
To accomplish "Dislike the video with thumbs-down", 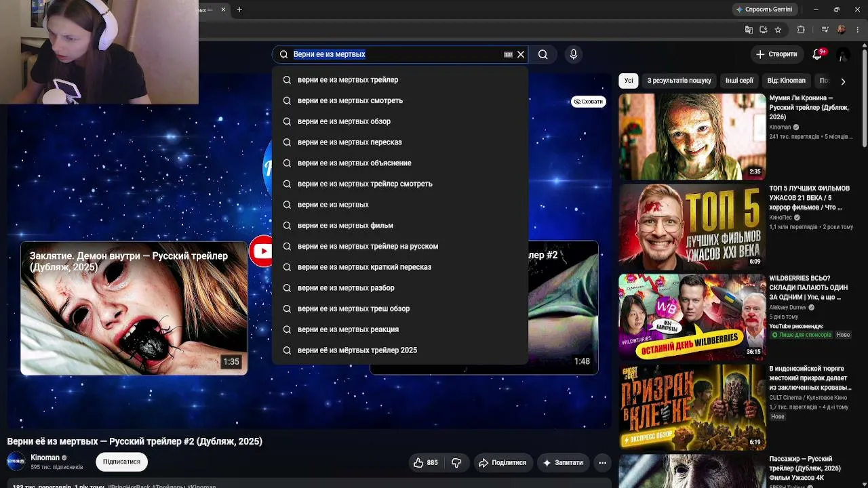I will [x=456, y=463].
